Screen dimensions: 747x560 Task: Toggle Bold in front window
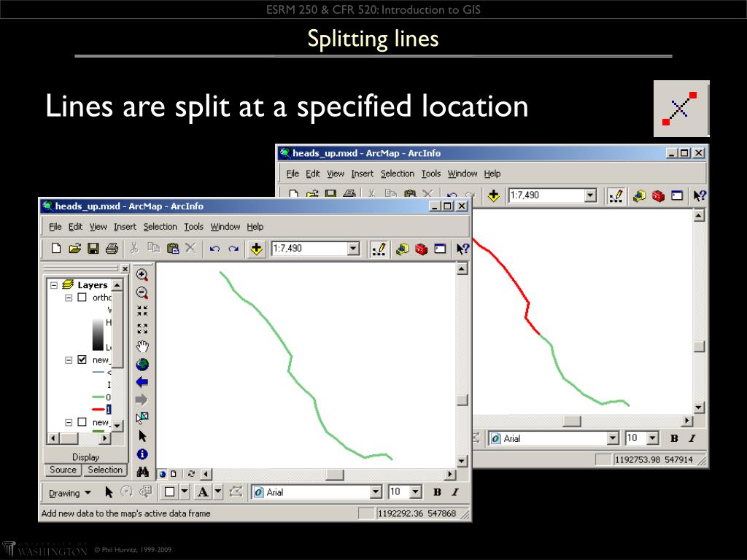437,492
